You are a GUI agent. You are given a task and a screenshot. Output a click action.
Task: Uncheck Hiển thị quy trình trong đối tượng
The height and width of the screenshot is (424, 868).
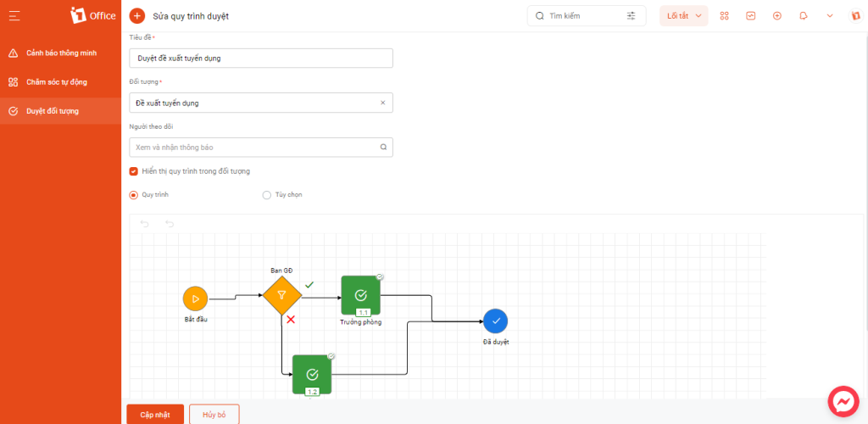point(134,171)
